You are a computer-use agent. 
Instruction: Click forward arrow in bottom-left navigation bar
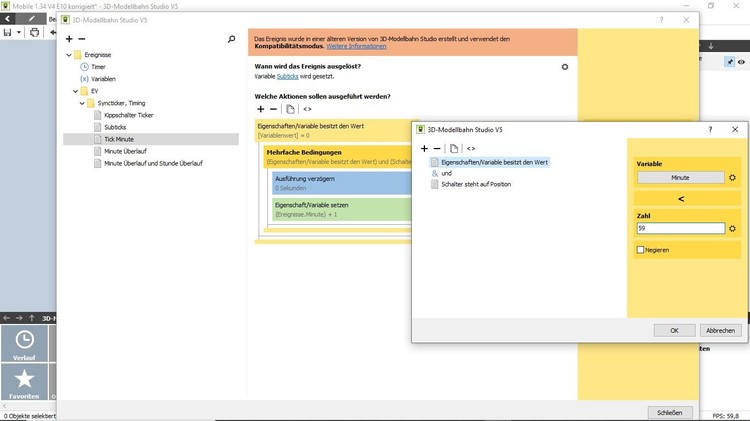(19, 318)
